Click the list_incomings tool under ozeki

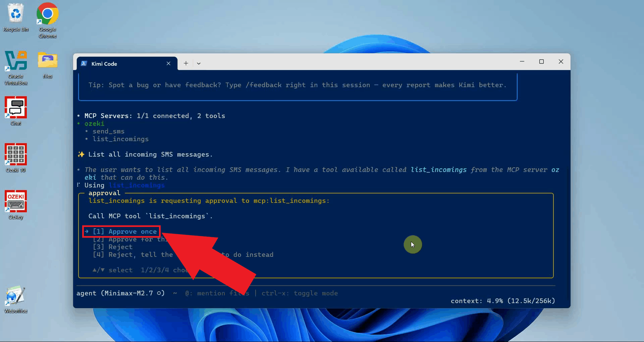click(x=120, y=139)
